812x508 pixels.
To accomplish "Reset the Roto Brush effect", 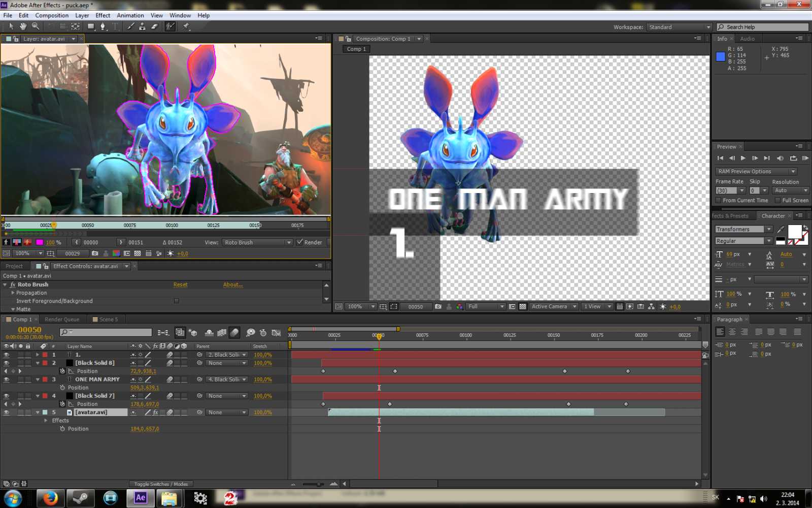I will coord(180,285).
